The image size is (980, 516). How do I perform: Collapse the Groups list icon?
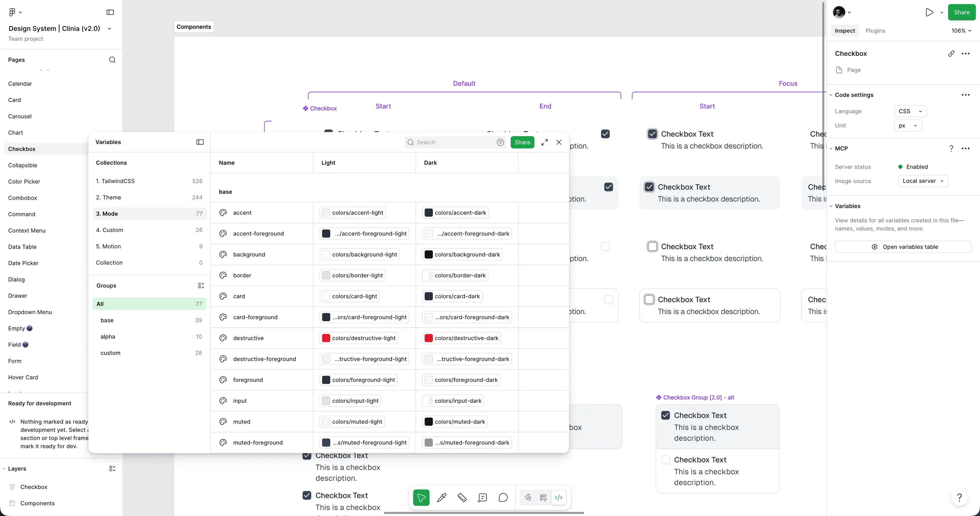tap(201, 286)
